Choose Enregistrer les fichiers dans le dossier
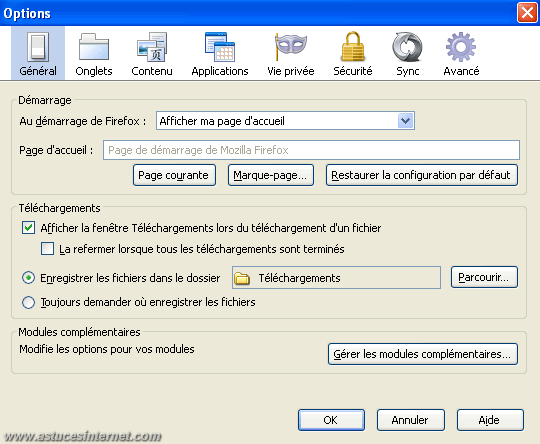The image size is (540, 444). 28,278
